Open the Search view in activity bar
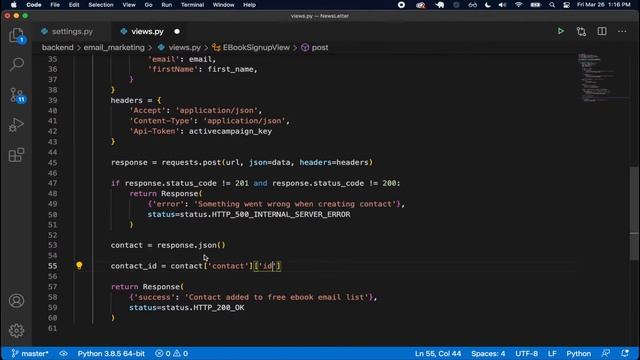The image size is (640, 360). (16, 64)
